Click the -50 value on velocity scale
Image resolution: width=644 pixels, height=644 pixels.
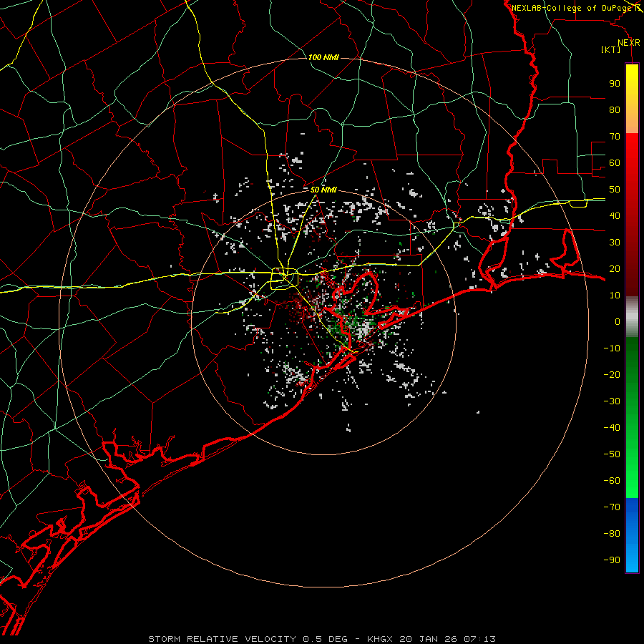[612, 454]
